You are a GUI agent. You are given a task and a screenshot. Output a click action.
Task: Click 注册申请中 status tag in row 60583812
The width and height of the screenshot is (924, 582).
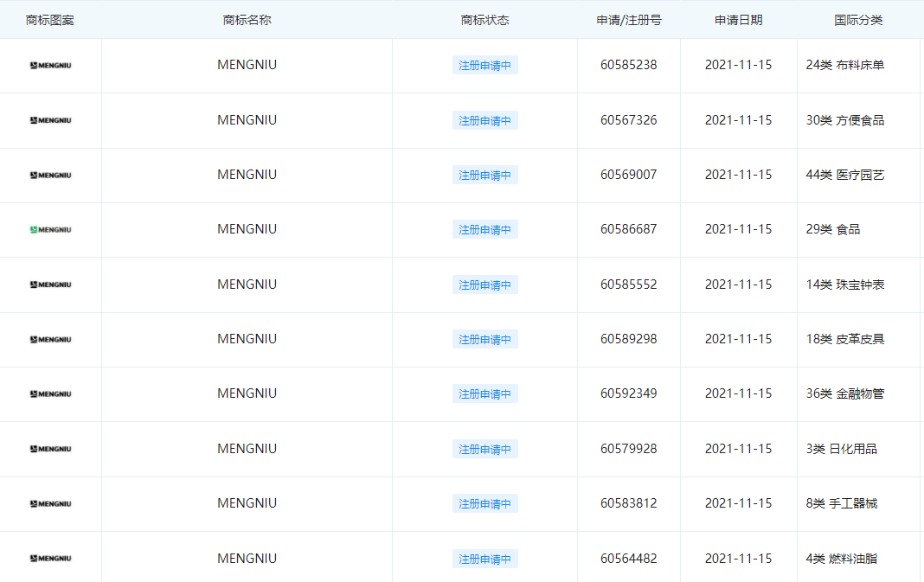click(x=485, y=503)
